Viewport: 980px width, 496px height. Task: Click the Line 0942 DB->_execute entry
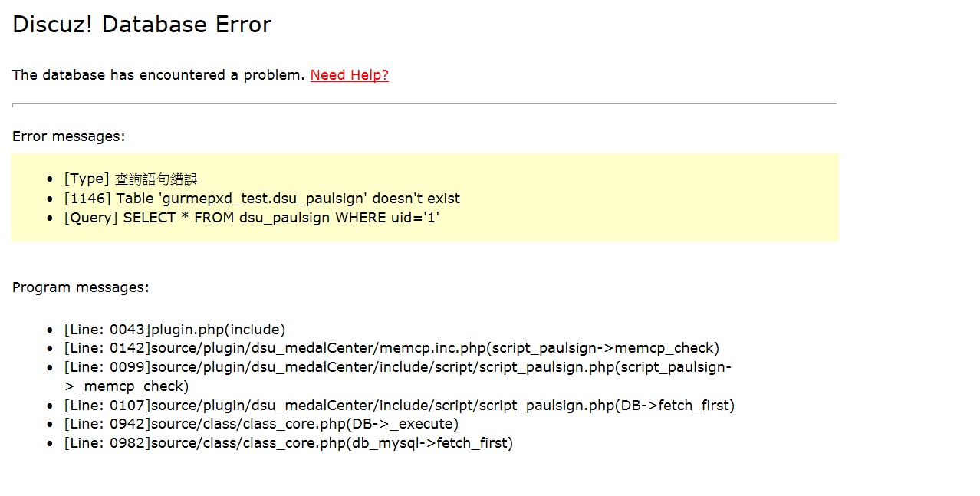coord(261,424)
